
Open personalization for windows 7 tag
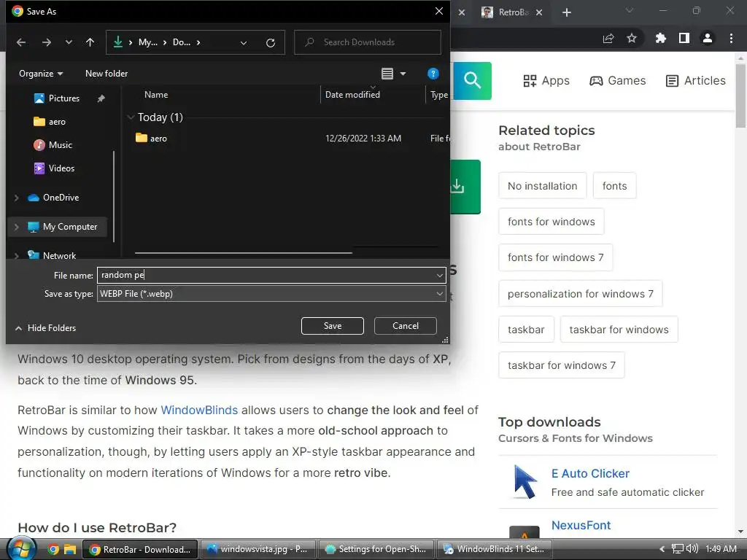point(580,294)
